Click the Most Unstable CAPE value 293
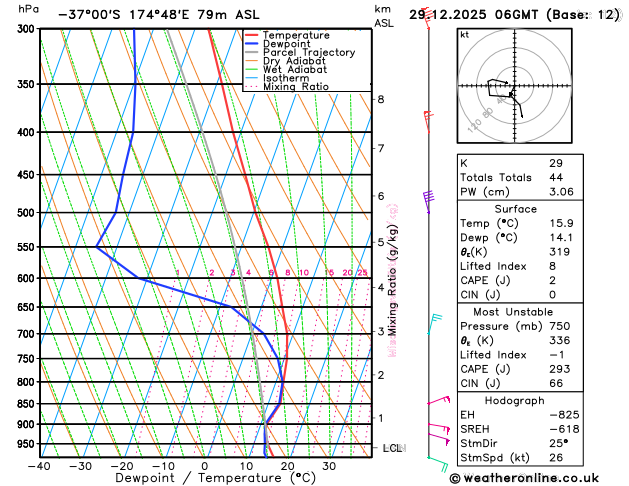This screenshot has height=486, width=629. coord(560,369)
